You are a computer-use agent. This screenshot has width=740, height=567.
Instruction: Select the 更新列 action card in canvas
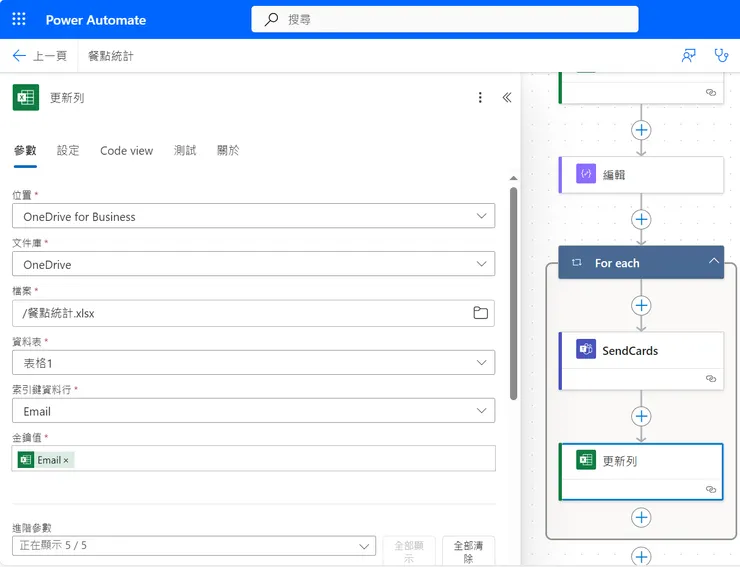(x=641, y=471)
